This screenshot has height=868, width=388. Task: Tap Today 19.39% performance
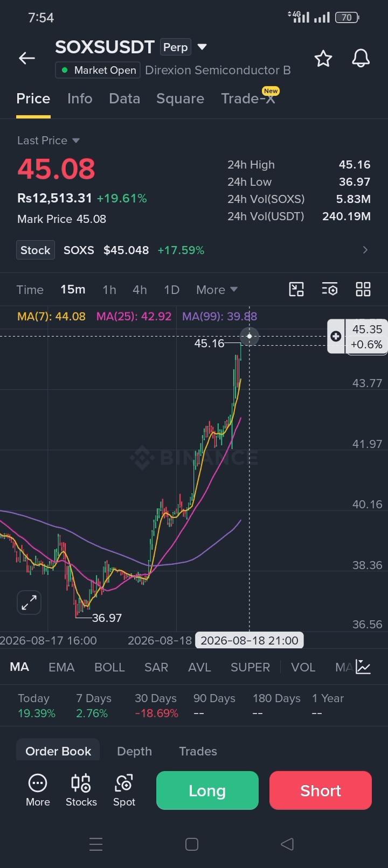pyautogui.click(x=37, y=706)
